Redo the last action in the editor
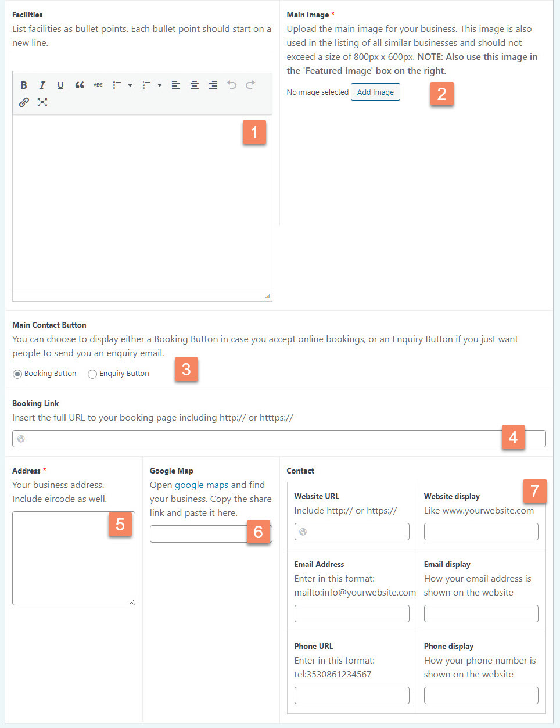Viewport: 560px width, 728px height. (x=250, y=85)
